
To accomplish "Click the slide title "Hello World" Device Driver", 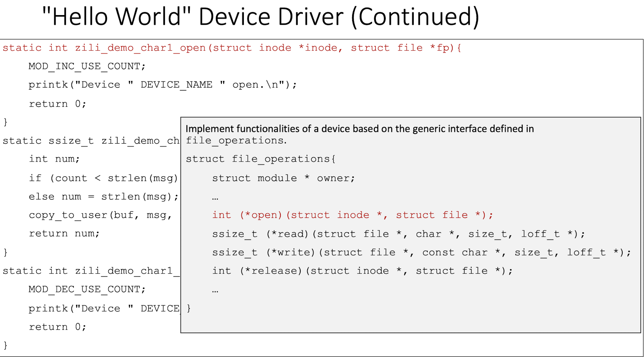I will pyautogui.click(x=260, y=17).
